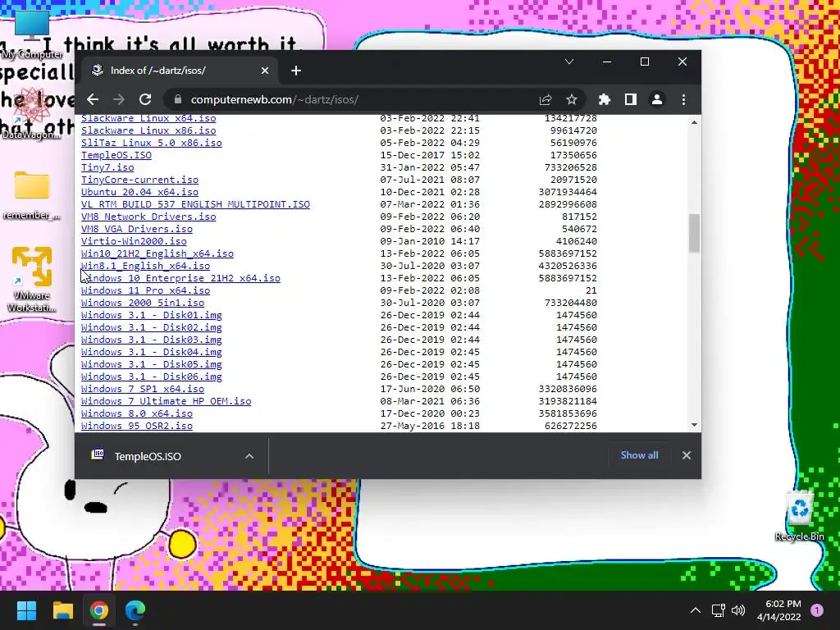Image resolution: width=840 pixels, height=630 pixels.
Task: Open VM8 VGA Drivers.iso link
Action: tap(137, 229)
